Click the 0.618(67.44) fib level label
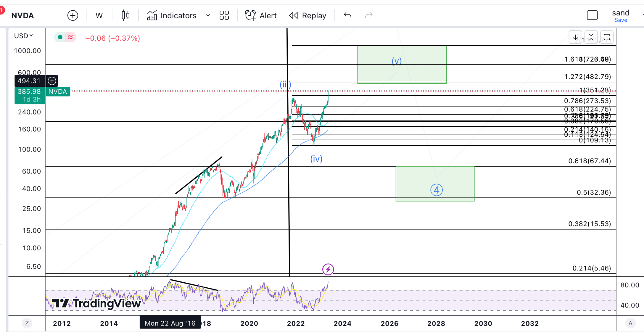The width and height of the screenshot is (644, 332). 590,161
